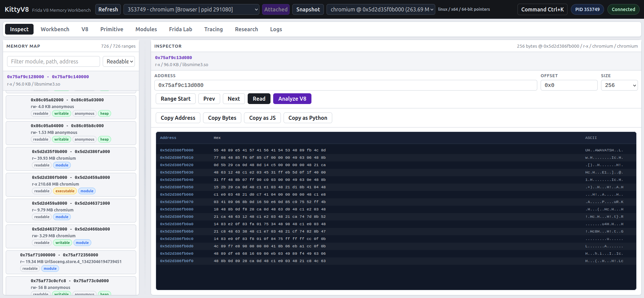Click the Range Start button

176,99
